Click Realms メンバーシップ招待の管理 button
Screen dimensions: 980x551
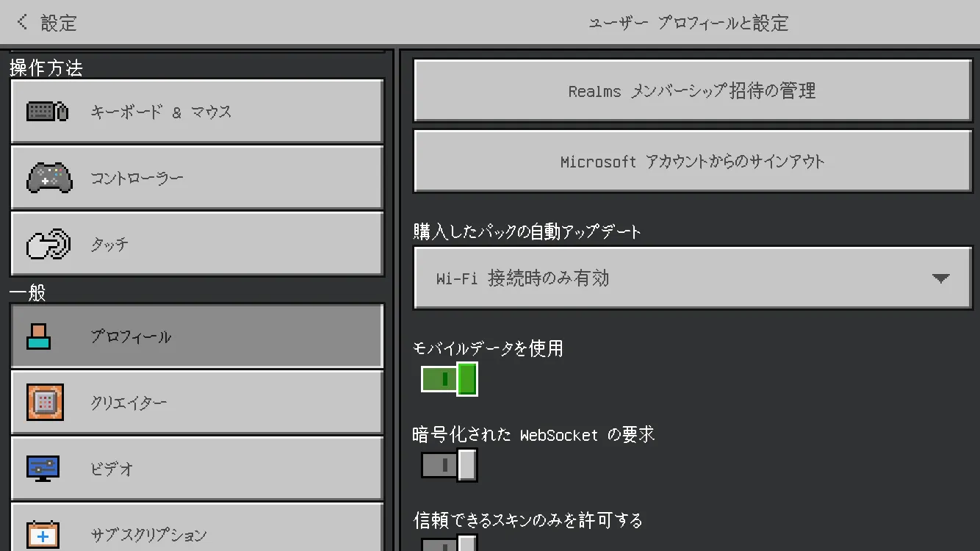[692, 91]
